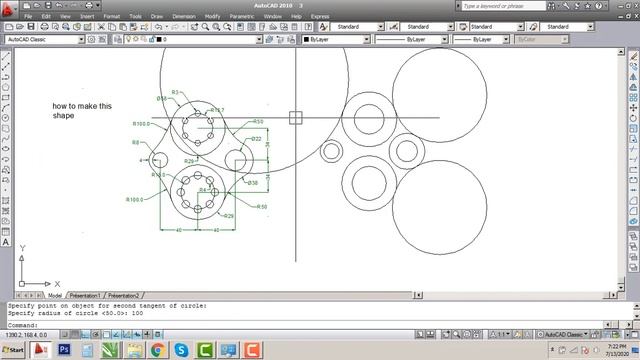The height and width of the screenshot is (360, 640).
Task: Click the Windows Start button
Action: point(13,350)
